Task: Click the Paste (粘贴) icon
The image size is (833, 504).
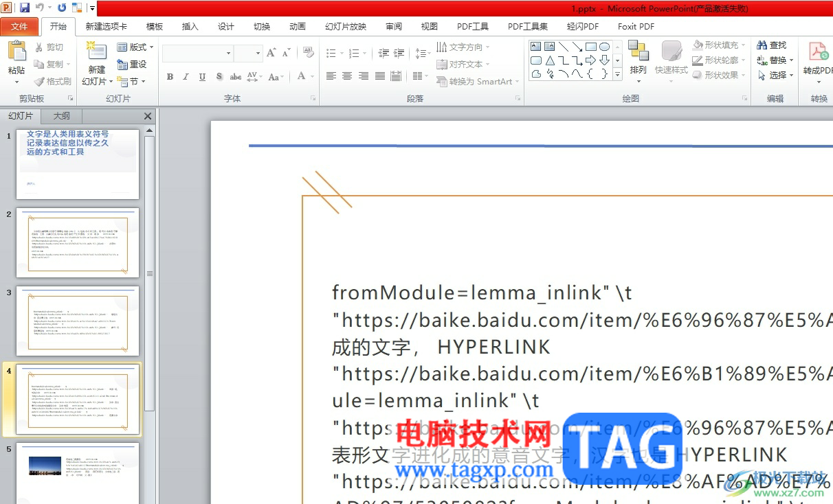Action: click(16, 51)
